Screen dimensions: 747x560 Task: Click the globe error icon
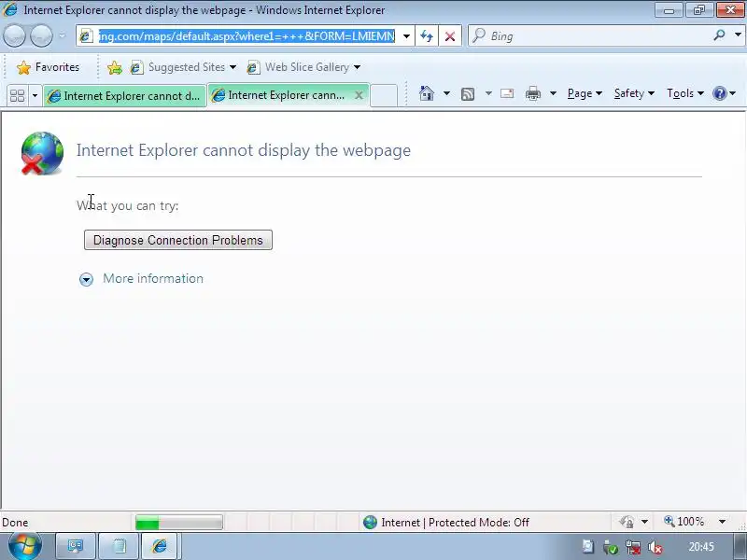pyautogui.click(x=42, y=153)
